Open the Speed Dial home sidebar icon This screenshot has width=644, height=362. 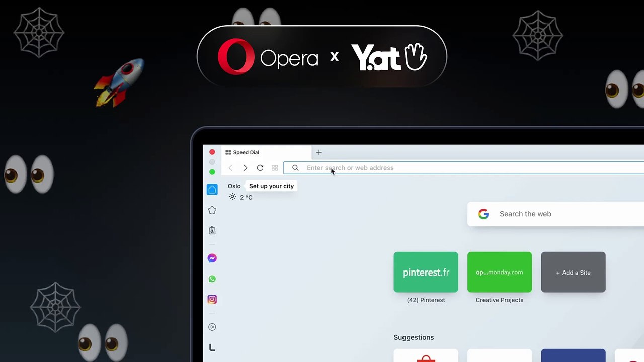tap(212, 189)
